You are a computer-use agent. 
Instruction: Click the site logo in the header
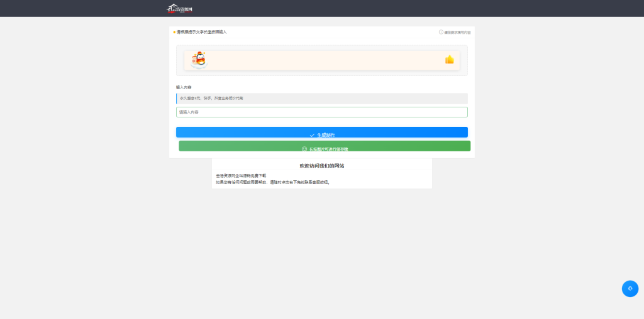tap(179, 8)
